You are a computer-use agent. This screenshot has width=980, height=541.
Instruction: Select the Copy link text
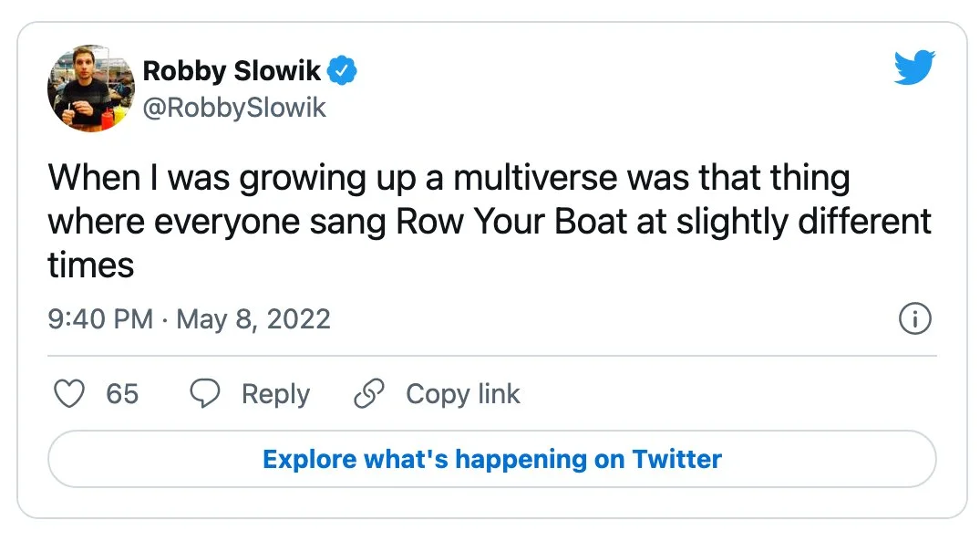(462, 394)
